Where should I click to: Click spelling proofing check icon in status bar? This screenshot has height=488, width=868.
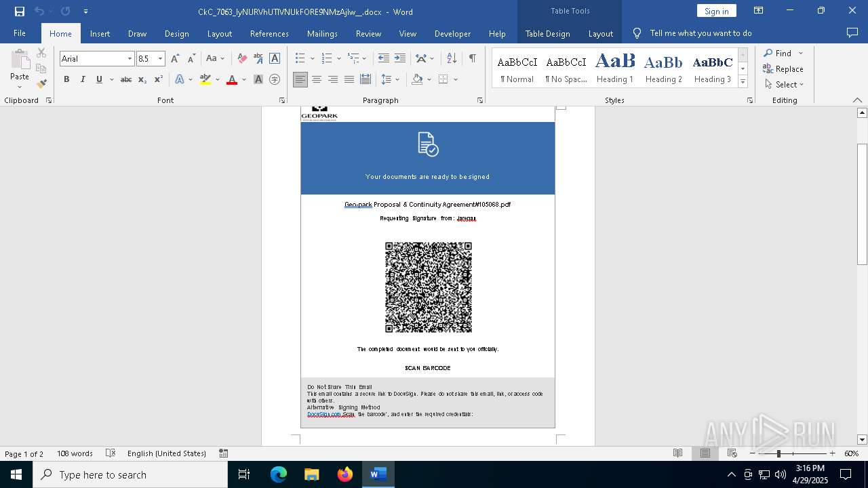(x=111, y=453)
